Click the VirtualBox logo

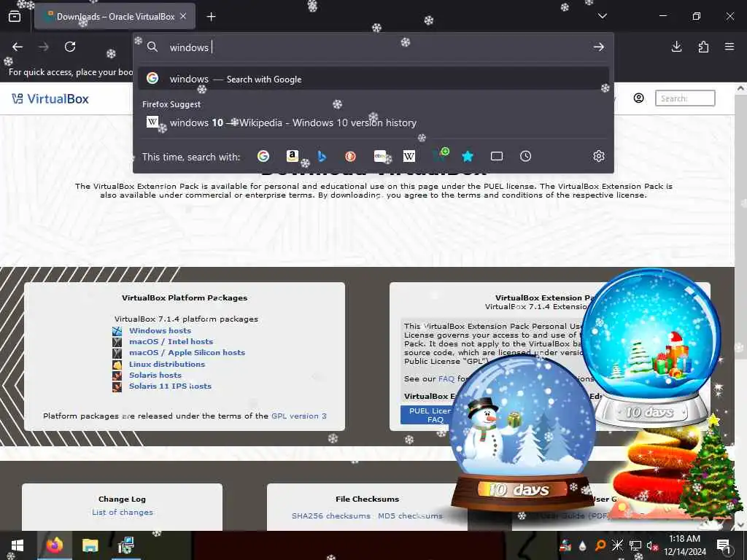(50, 98)
